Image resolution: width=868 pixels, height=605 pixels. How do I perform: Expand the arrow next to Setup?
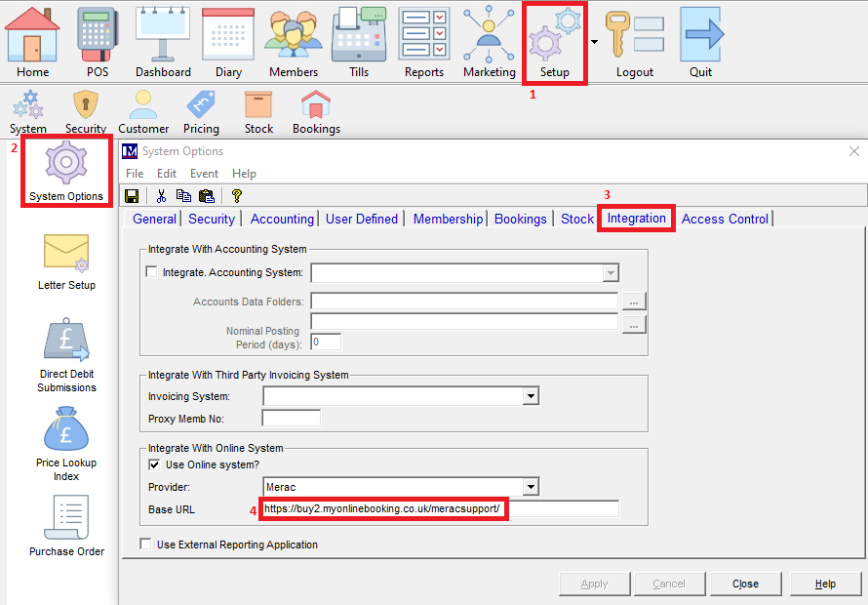(594, 42)
